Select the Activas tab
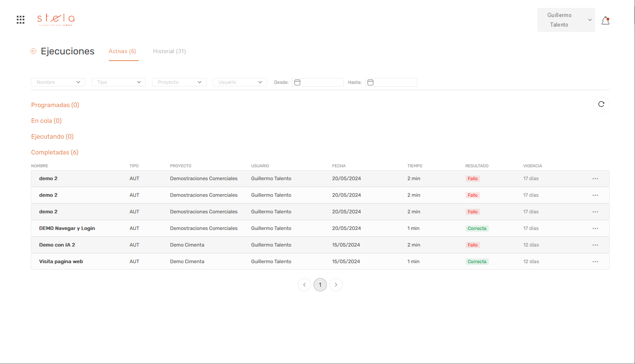 pos(123,51)
